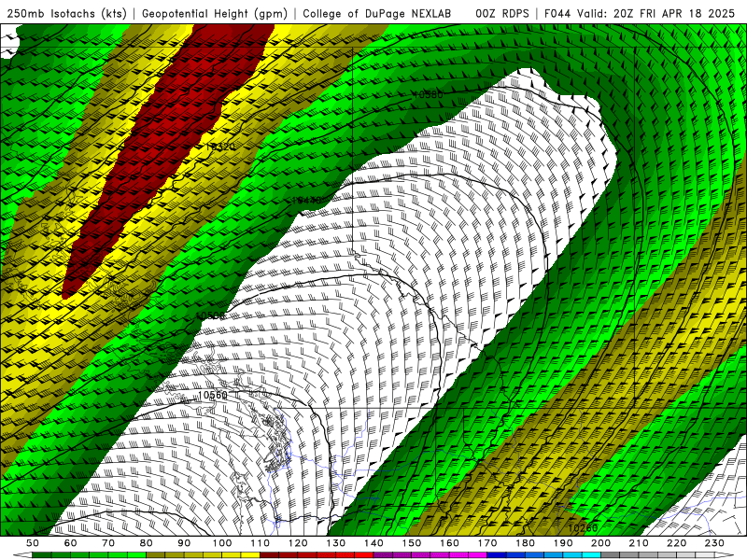Click the 200 value on the color scale
This screenshot has width=747, height=560.
601,543
